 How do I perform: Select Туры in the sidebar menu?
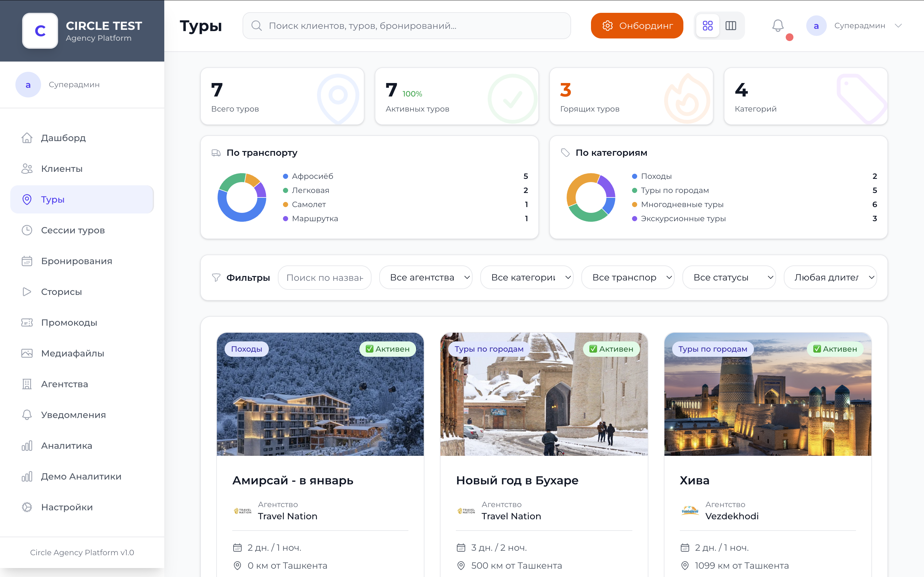point(53,199)
